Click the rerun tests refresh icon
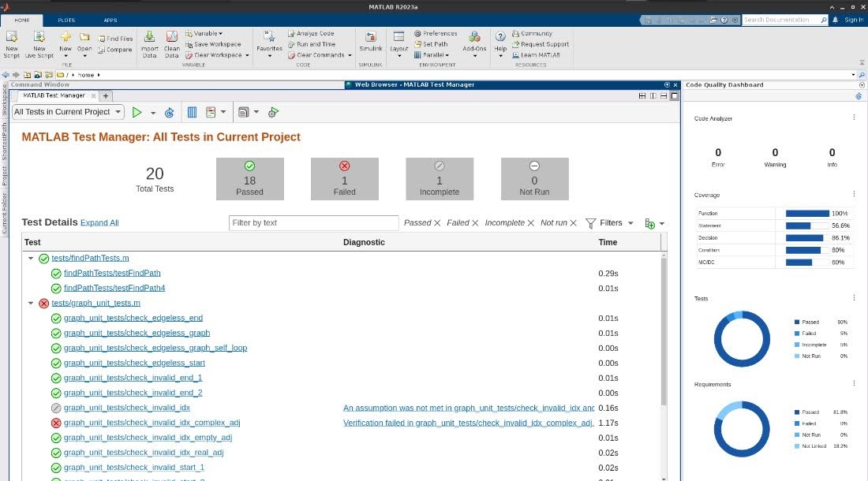Image resolution: width=868 pixels, height=481 pixels. [169, 113]
